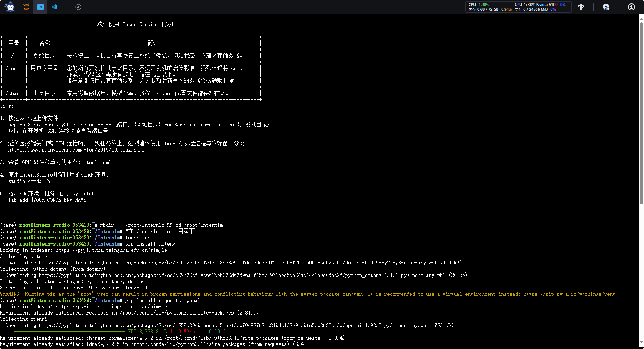Viewport: 644px width, 349px height.
Task: Click the 内存 0.68 / 72 GB memory readout
Action: tap(490, 9)
